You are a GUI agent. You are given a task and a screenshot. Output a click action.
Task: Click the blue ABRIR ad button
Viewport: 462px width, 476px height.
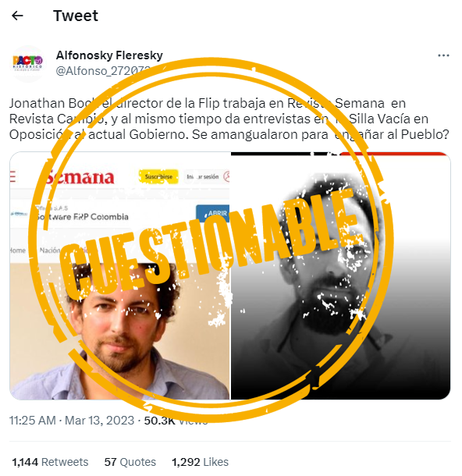pyautogui.click(x=212, y=213)
